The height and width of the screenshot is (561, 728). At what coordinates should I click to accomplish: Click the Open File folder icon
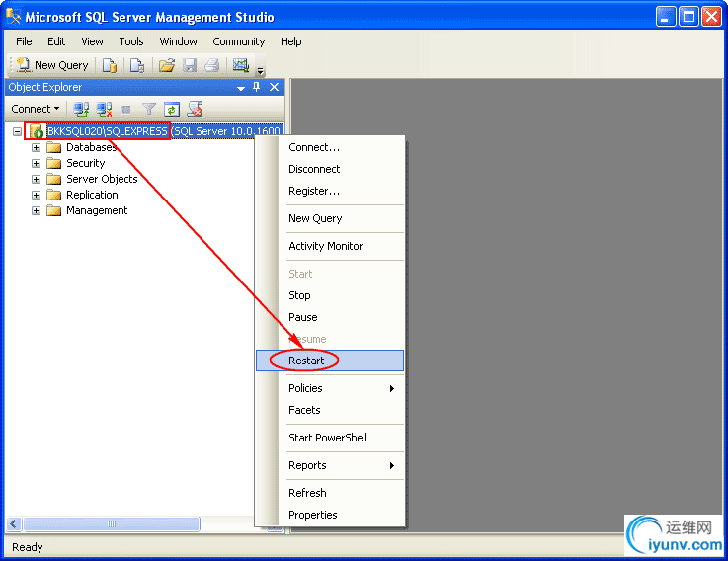(166, 65)
